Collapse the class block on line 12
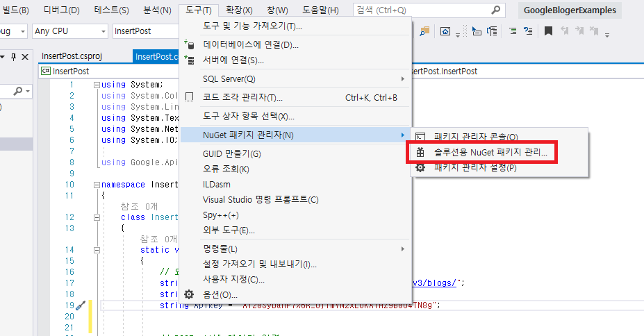 tap(97, 217)
